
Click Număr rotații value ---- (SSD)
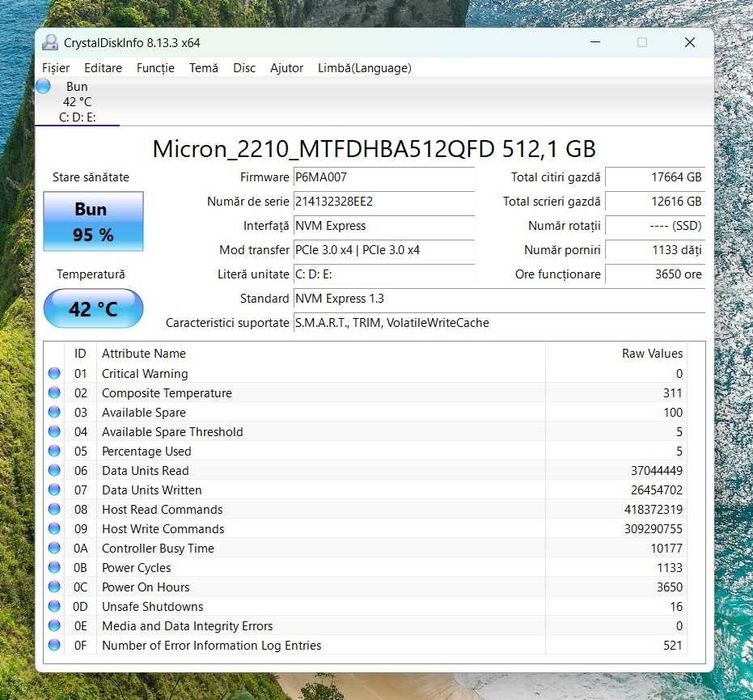point(655,226)
